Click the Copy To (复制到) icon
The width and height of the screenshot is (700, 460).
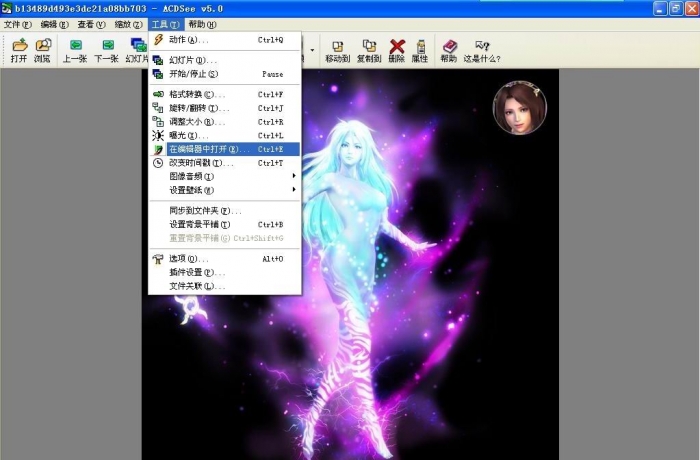369,50
